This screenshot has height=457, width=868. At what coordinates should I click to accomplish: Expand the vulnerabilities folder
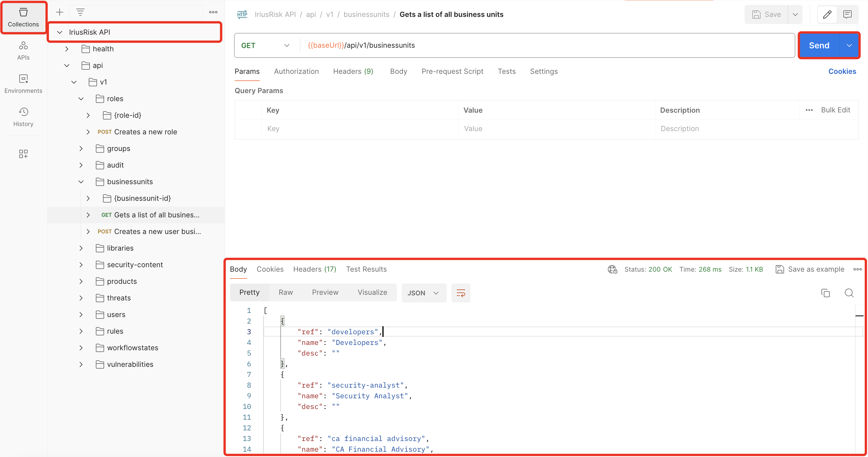click(x=81, y=364)
